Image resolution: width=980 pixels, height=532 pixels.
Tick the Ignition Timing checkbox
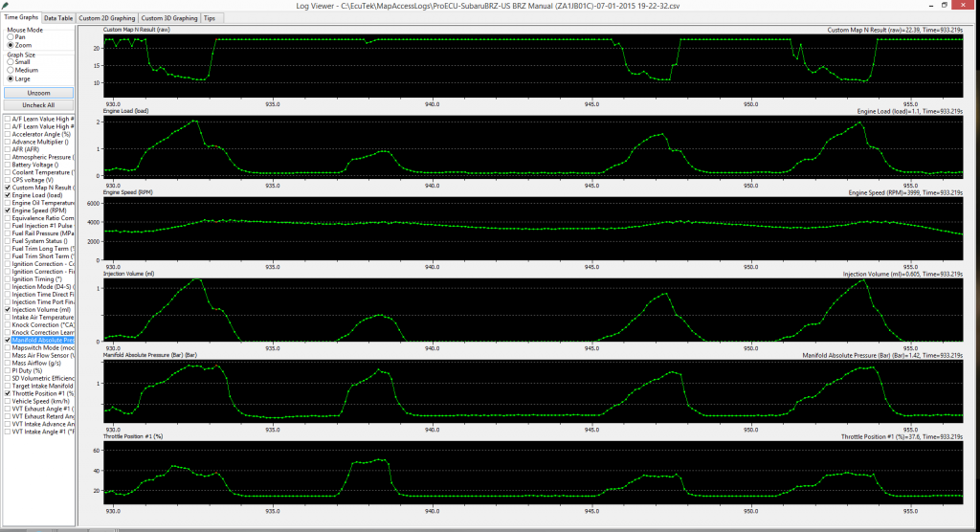9,279
